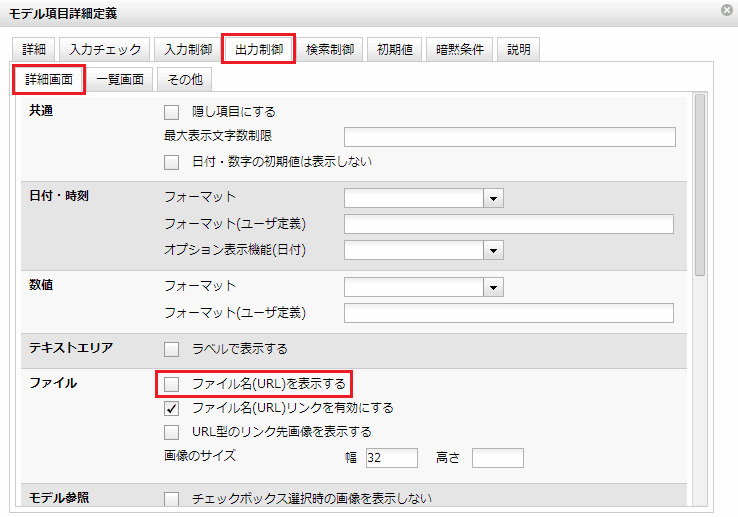
Task: Switch to the 詳細 tab
Action: (x=34, y=49)
